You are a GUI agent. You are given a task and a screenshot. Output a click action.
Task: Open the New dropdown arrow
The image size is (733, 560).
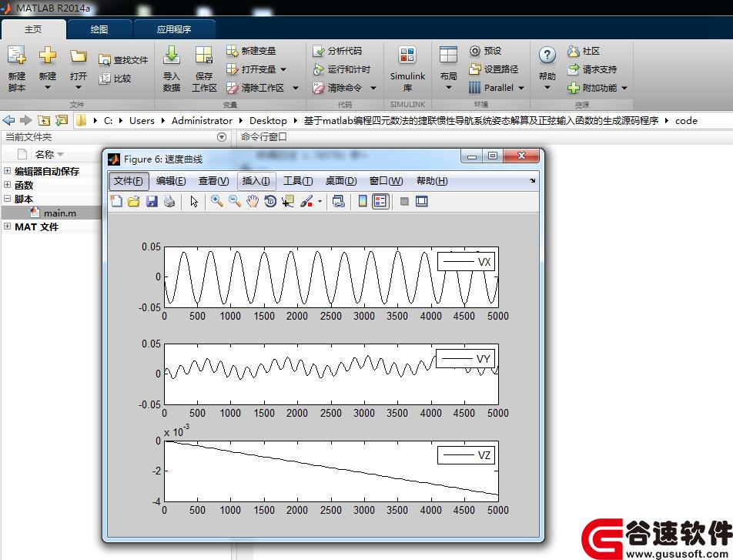pyautogui.click(x=47, y=88)
